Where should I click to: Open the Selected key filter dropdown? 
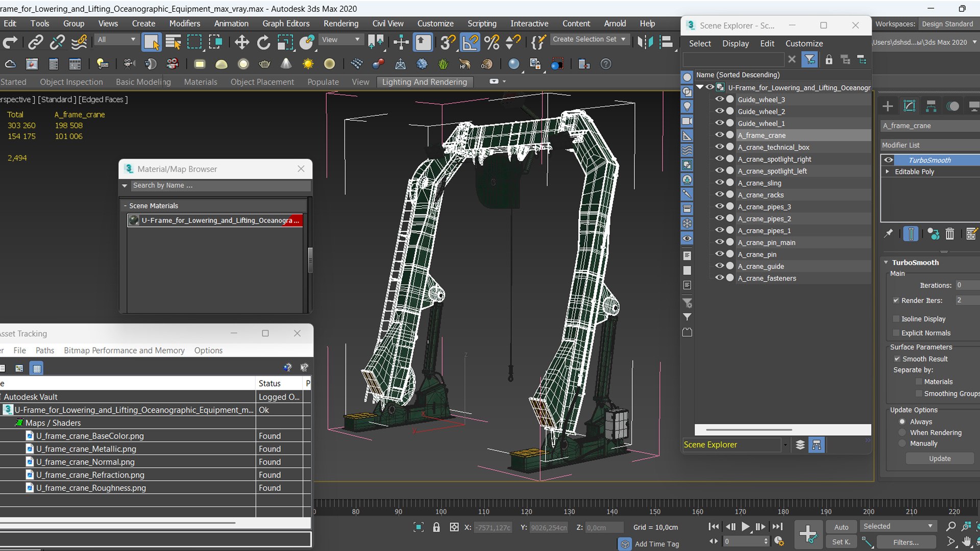(x=898, y=526)
